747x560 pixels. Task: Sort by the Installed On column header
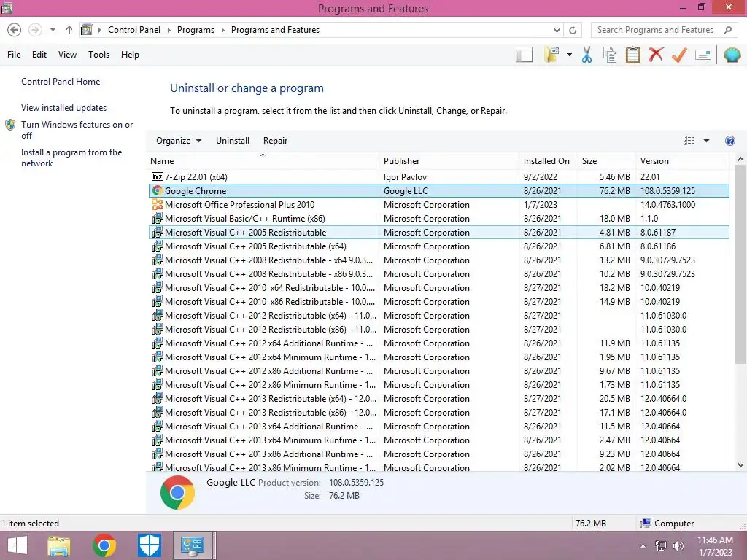546,161
